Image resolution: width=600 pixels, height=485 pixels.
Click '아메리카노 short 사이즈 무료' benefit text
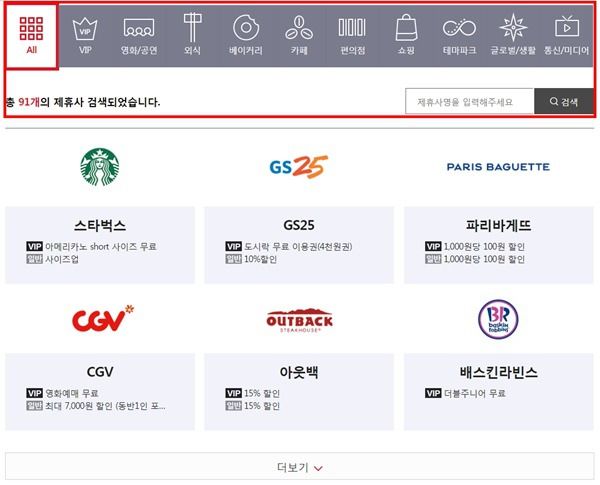[101, 247]
